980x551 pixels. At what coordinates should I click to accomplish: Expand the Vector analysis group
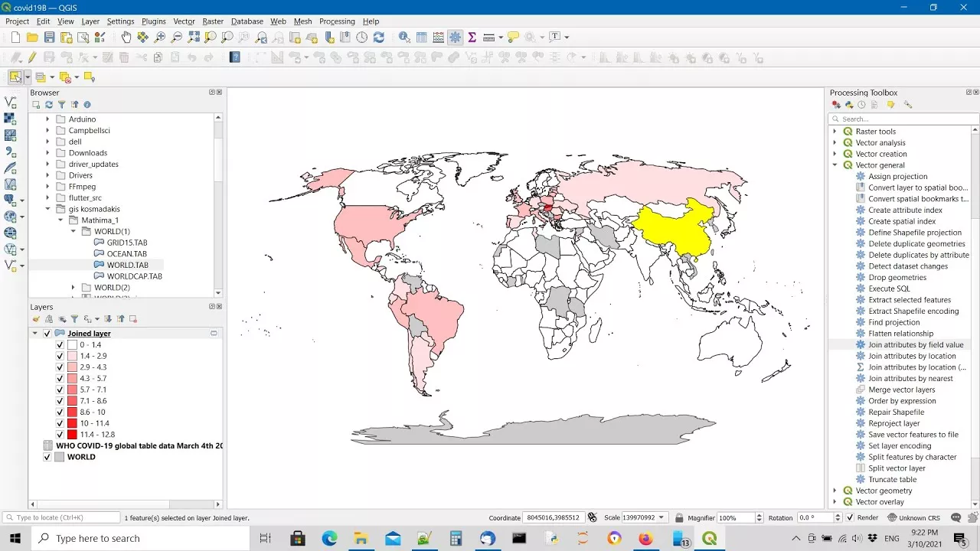[x=835, y=142]
